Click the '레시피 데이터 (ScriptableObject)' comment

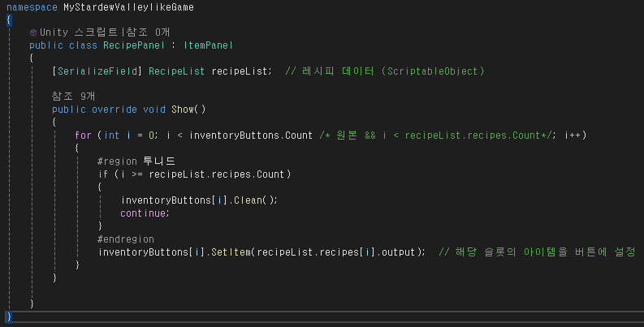click(x=385, y=71)
